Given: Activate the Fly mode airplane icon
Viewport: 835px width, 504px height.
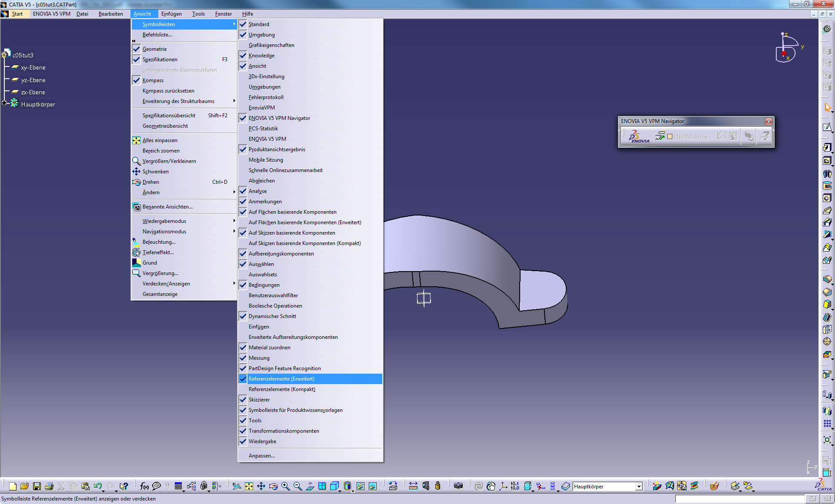Looking at the screenshot, I should 237,486.
